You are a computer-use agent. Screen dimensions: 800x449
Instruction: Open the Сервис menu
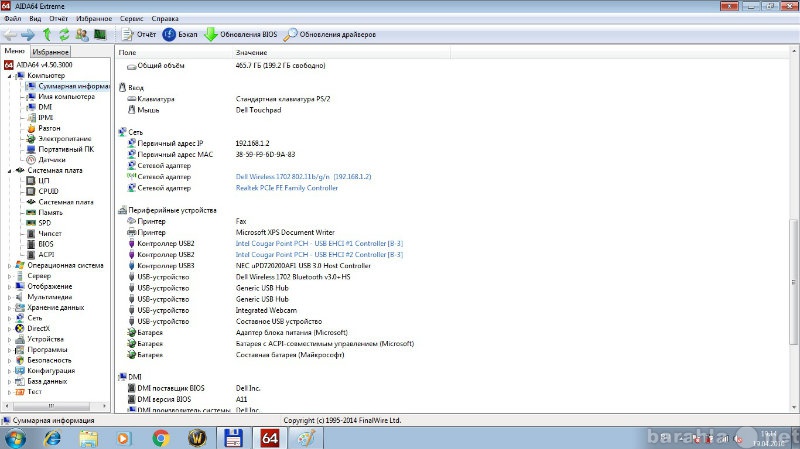[x=132, y=18]
